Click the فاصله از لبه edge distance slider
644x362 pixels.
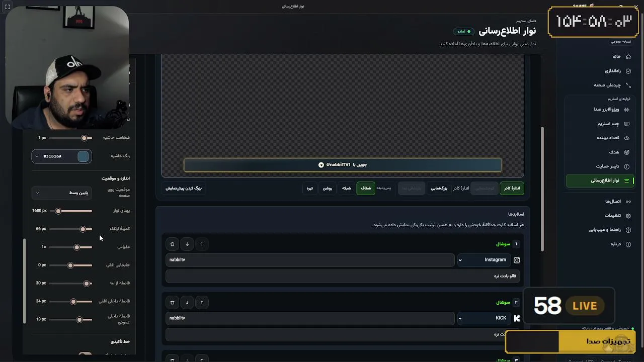[70, 284]
